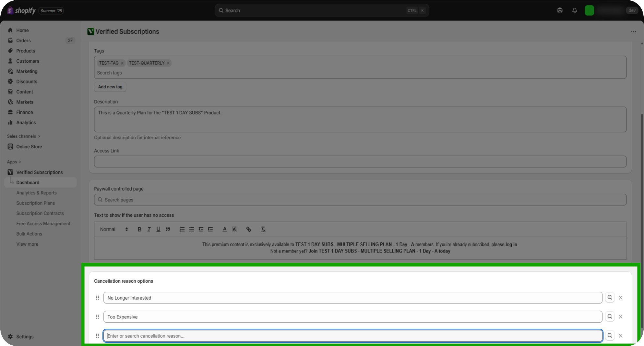Remove No Longer Interested cancellation reason
Screen dimensions: 644x346
(620, 298)
